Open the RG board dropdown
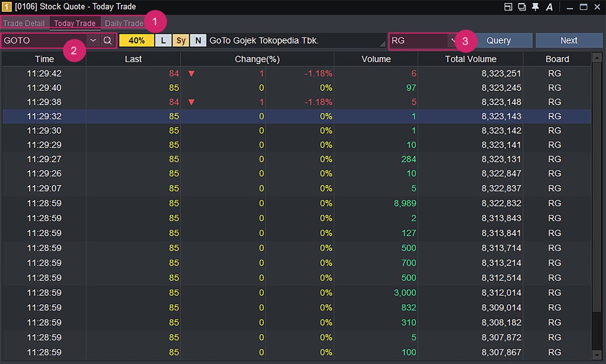 453,41
